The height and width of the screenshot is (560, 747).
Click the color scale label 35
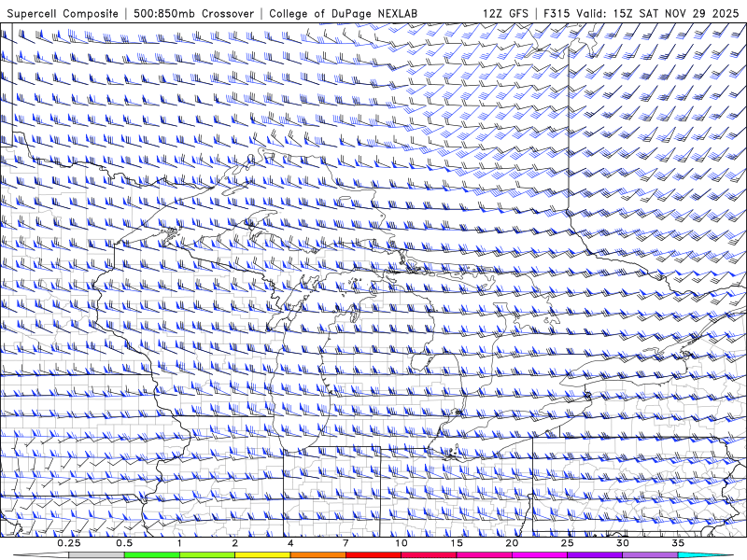678,543
